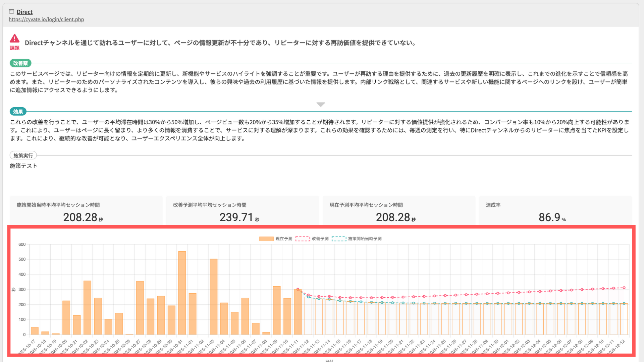This screenshot has width=644, height=362.
Task: Click the tallest bar at 2025-10-31
Action: (182, 293)
